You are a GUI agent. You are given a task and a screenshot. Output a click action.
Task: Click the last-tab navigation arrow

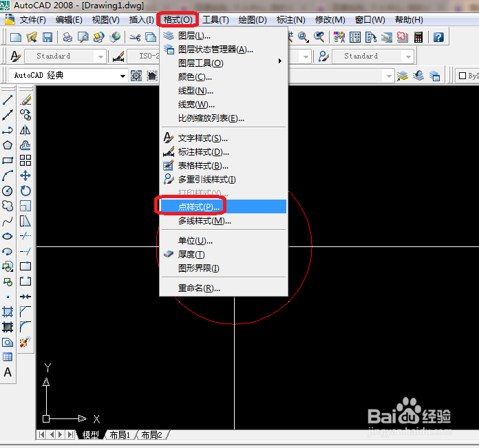tap(71, 434)
